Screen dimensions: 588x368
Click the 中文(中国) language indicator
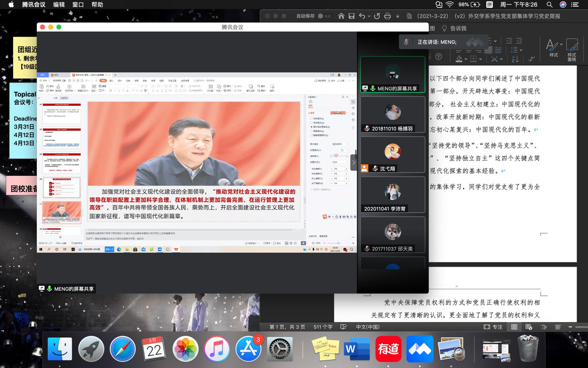point(367,327)
